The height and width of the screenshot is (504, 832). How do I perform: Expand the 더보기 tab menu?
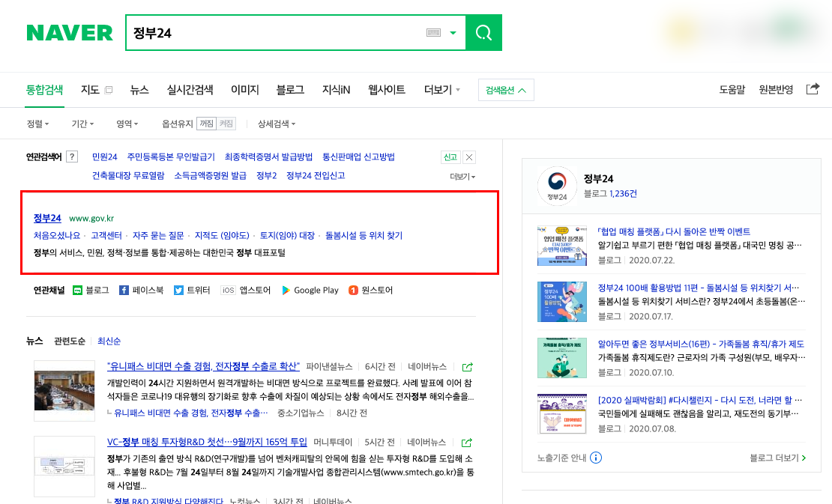442,90
